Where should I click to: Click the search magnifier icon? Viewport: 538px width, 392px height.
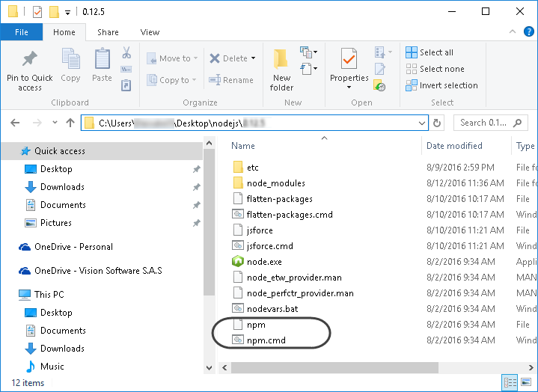click(x=517, y=123)
